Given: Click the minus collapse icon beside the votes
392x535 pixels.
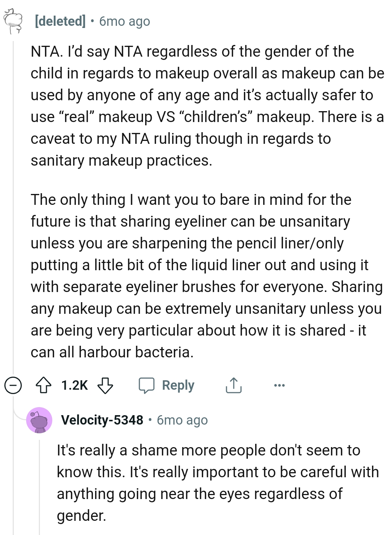Looking at the screenshot, I should tap(12, 385).
